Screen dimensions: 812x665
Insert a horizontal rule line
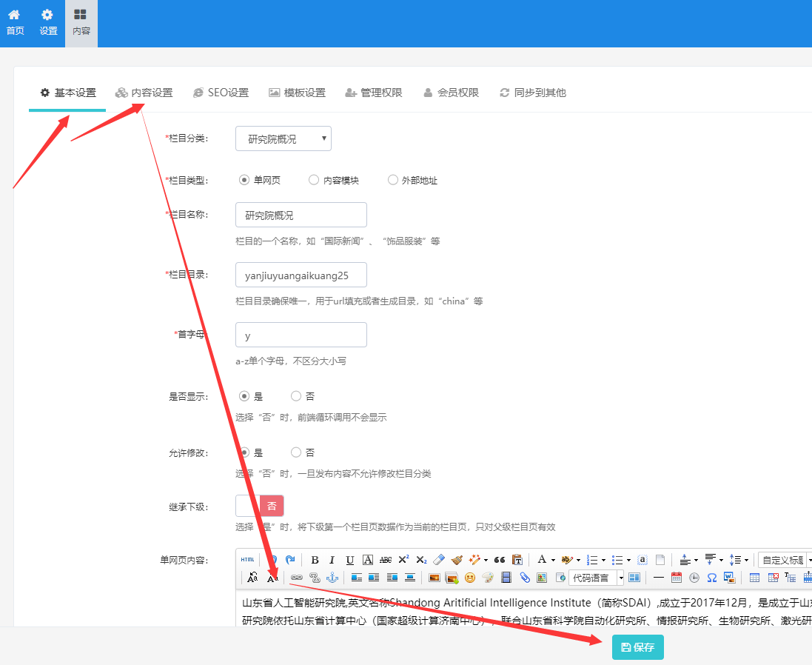(x=659, y=578)
